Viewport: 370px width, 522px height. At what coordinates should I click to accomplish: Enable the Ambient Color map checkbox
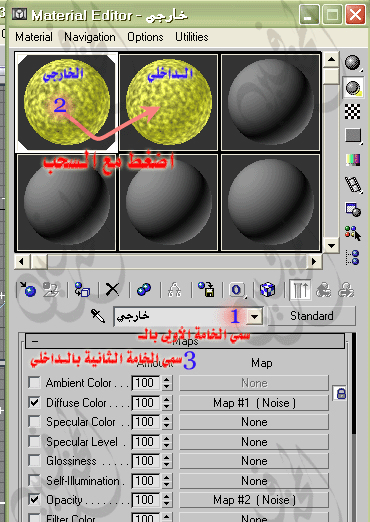click(35, 383)
